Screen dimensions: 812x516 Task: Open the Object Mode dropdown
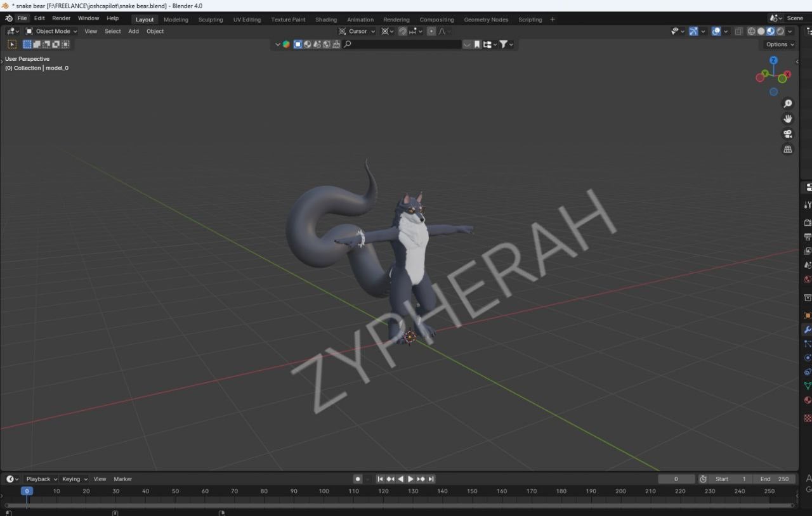point(51,31)
